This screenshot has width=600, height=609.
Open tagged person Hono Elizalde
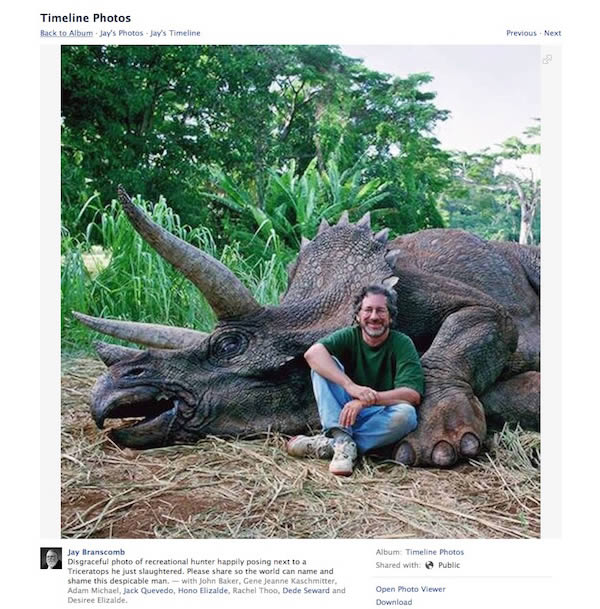pos(203,591)
